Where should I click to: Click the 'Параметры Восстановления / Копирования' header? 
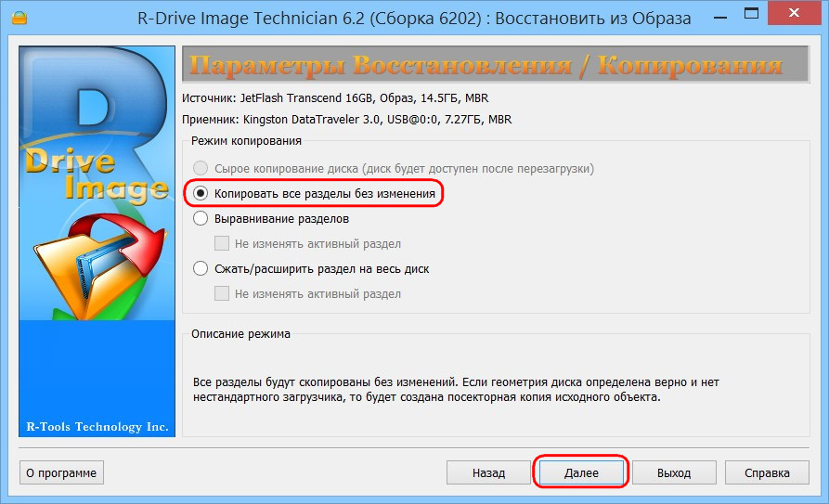tap(496, 65)
